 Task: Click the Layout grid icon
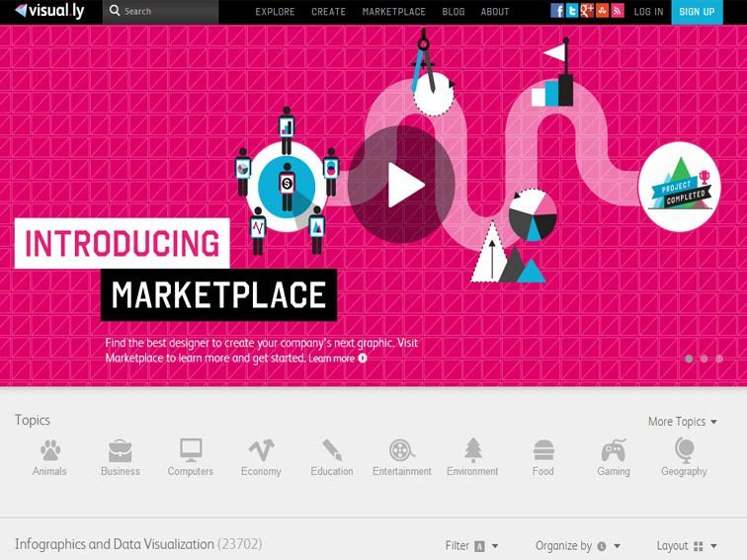(698, 546)
